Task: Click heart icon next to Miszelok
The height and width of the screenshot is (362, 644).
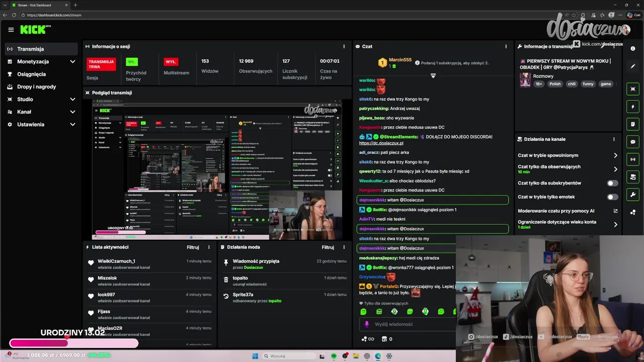Action: (91, 279)
